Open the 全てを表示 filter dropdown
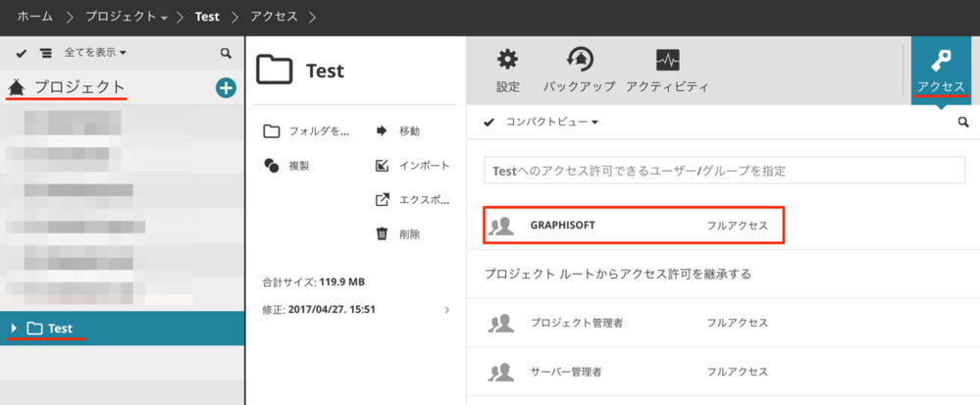This screenshot has height=405, width=980. tap(95, 53)
